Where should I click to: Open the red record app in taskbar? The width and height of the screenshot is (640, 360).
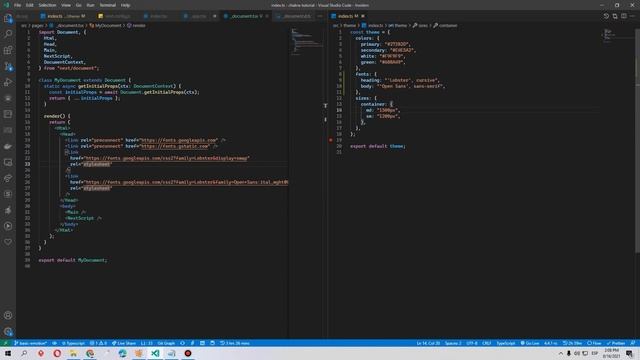coord(188,353)
